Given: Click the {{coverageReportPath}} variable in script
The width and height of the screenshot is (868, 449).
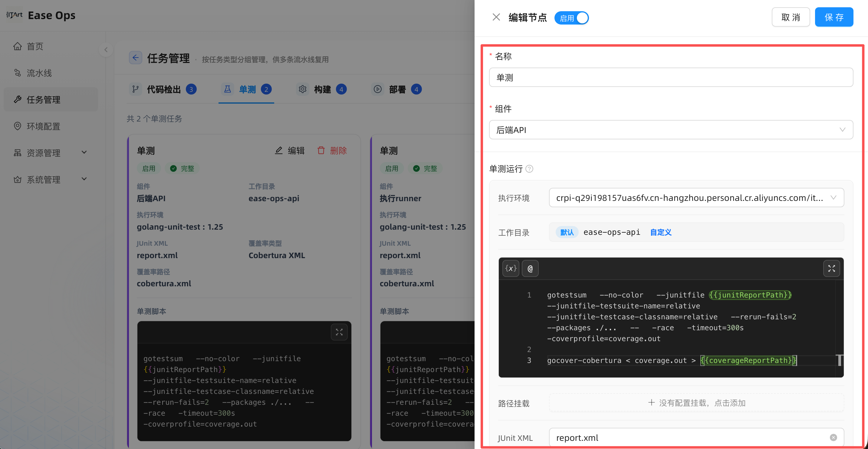Looking at the screenshot, I should [748, 361].
